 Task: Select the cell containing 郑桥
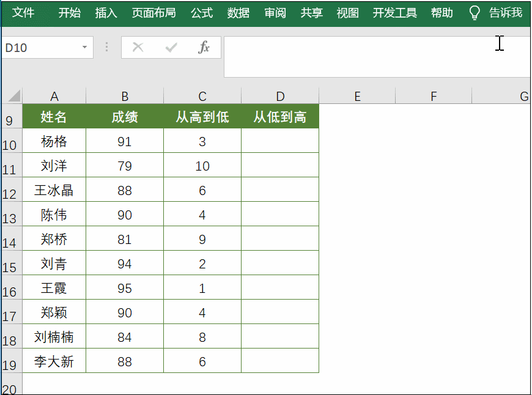click(54, 238)
